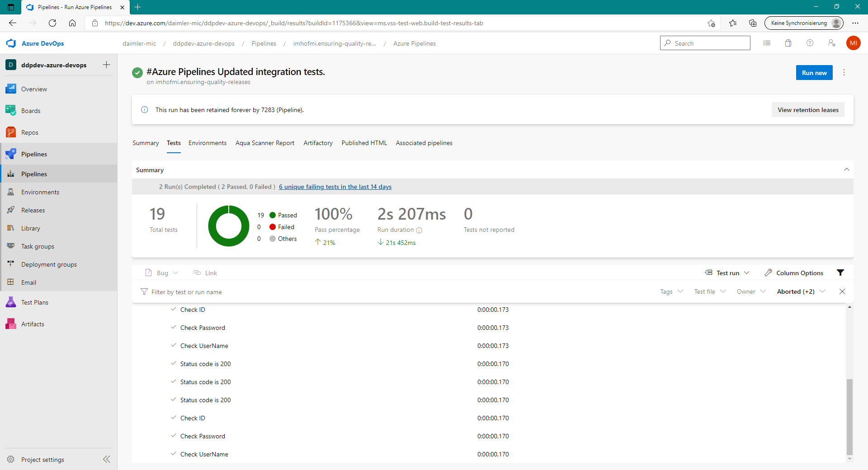Open browser favorites star icon
Viewport: 868px width, 470px height.
point(733,23)
